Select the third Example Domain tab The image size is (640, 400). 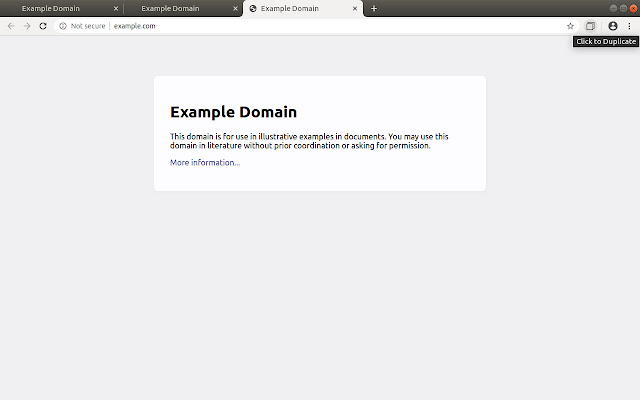pyautogui.click(x=303, y=9)
